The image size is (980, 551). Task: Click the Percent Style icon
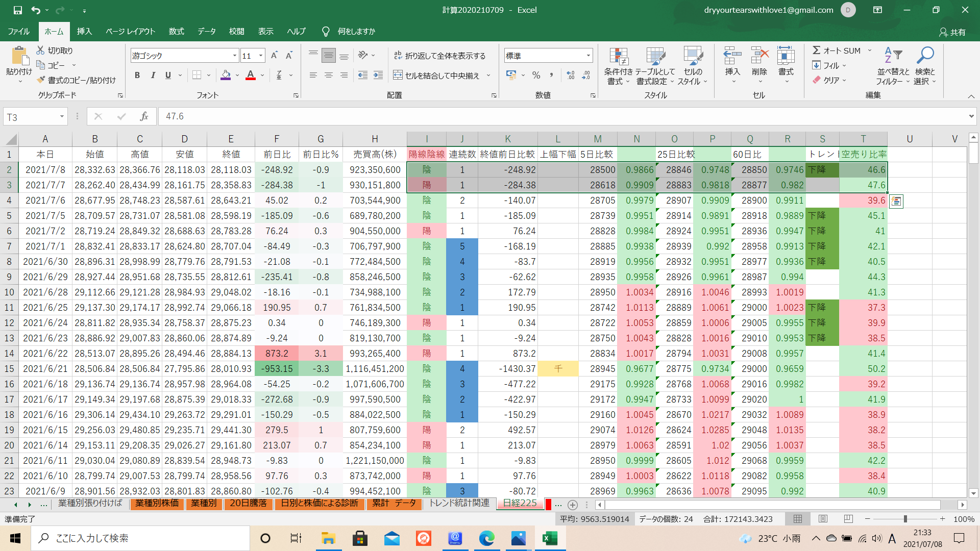pyautogui.click(x=536, y=76)
